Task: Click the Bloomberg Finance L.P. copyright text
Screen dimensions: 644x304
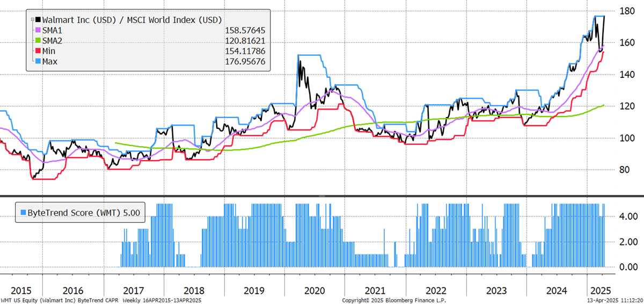Action: pos(394,300)
